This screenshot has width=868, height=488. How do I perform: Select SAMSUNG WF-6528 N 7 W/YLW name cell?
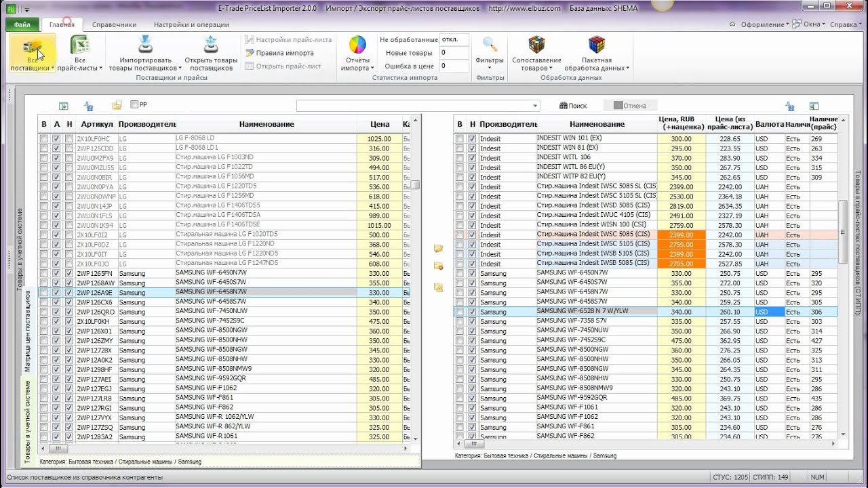click(x=596, y=312)
